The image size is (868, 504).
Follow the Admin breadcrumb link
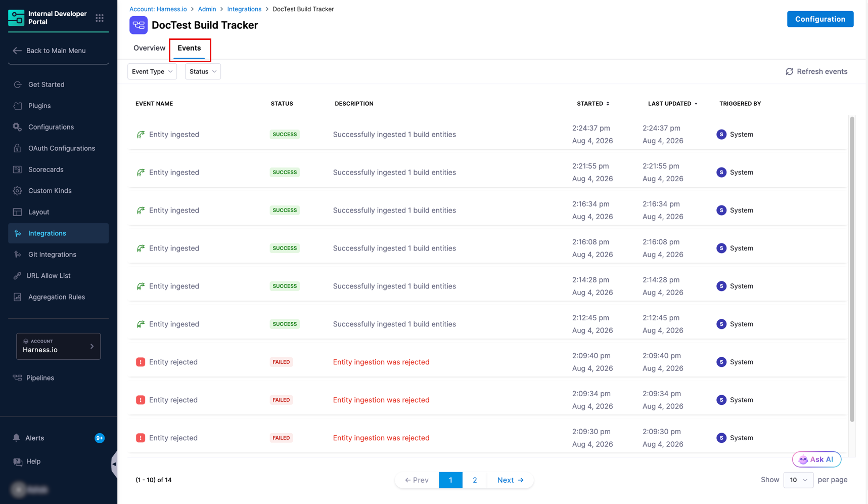(207, 9)
